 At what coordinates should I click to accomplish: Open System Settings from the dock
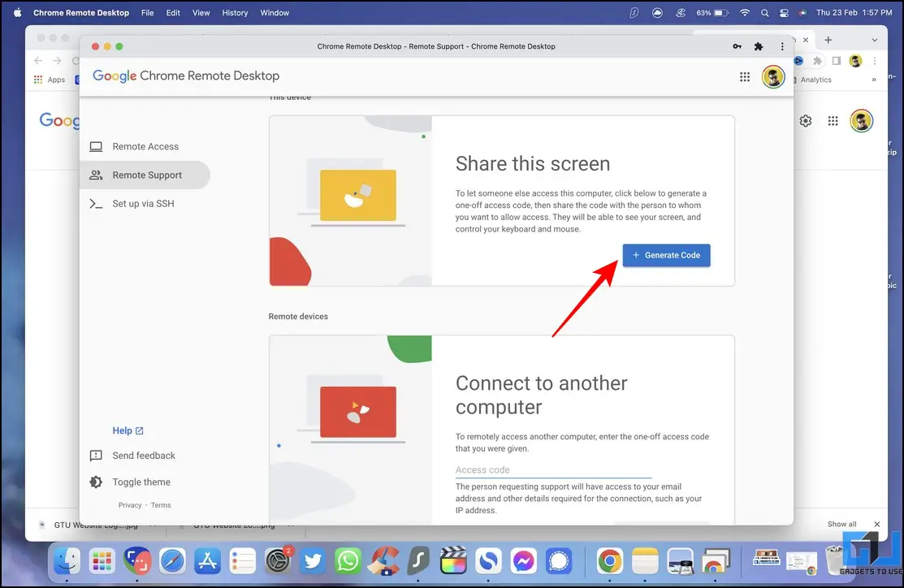pyautogui.click(x=278, y=560)
